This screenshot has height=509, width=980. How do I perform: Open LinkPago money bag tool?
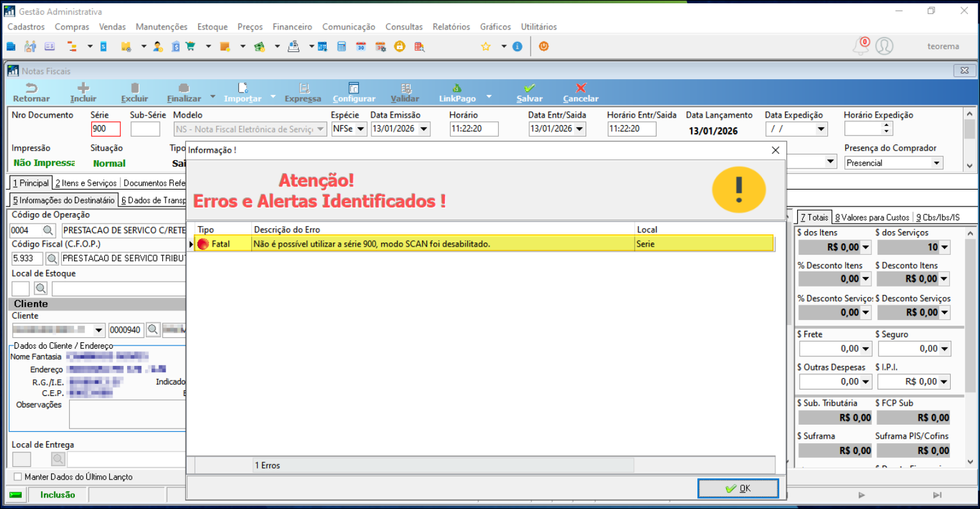coord(456,89)
